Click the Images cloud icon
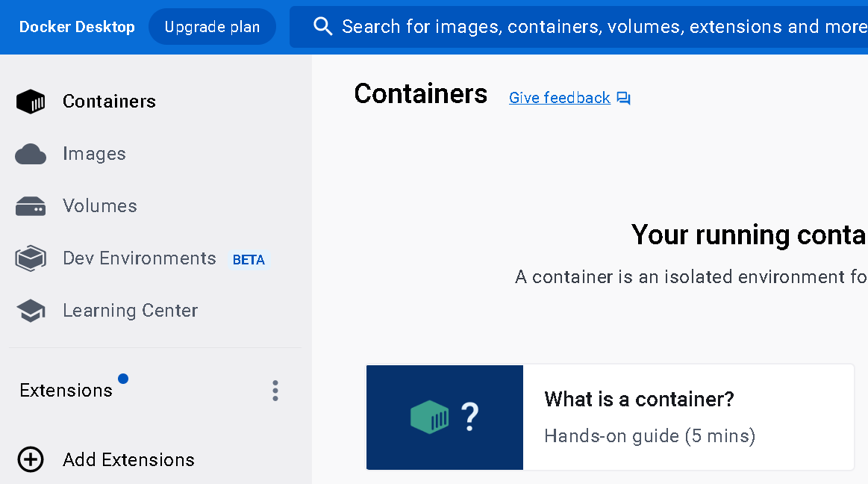This screenshot has height=484, width=868. pyautogui.click(x=31, y=154)
